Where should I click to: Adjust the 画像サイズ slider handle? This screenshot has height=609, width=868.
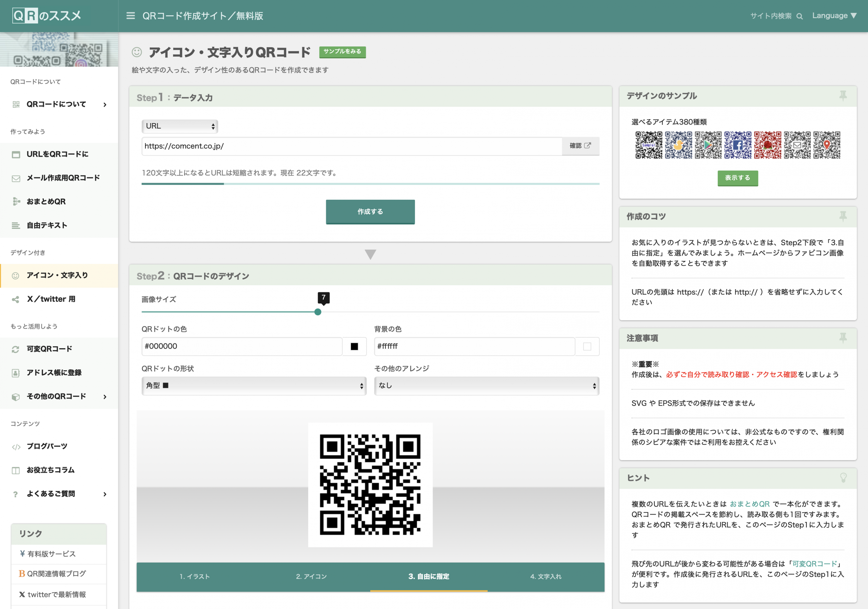pos(318,312)
